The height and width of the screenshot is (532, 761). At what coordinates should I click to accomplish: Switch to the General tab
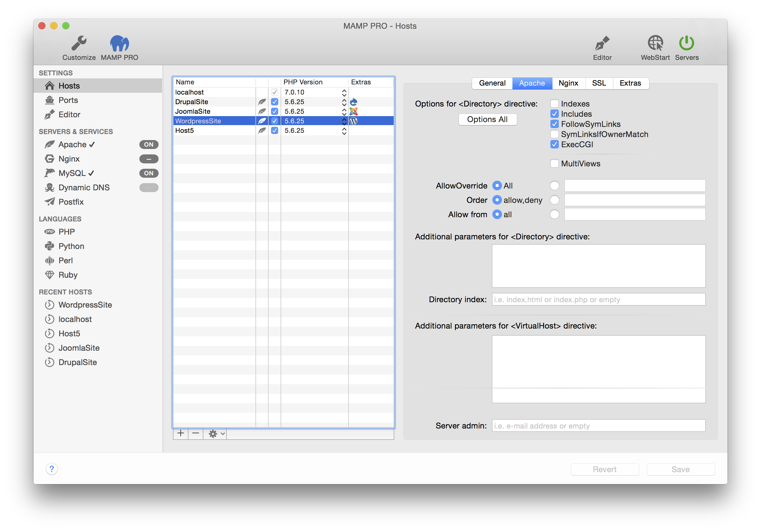coord(492,83)
